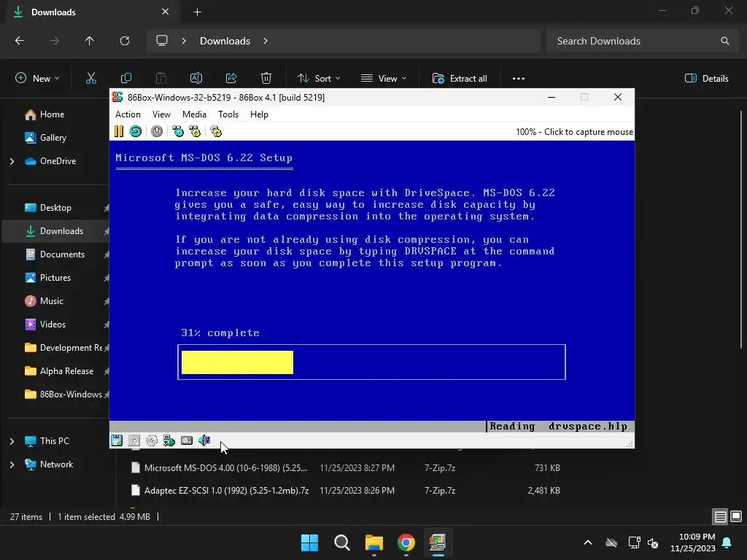Close the Downloads tab
Image resolution: width=747 pixels, height=560 pixels.
coord(166,12)
